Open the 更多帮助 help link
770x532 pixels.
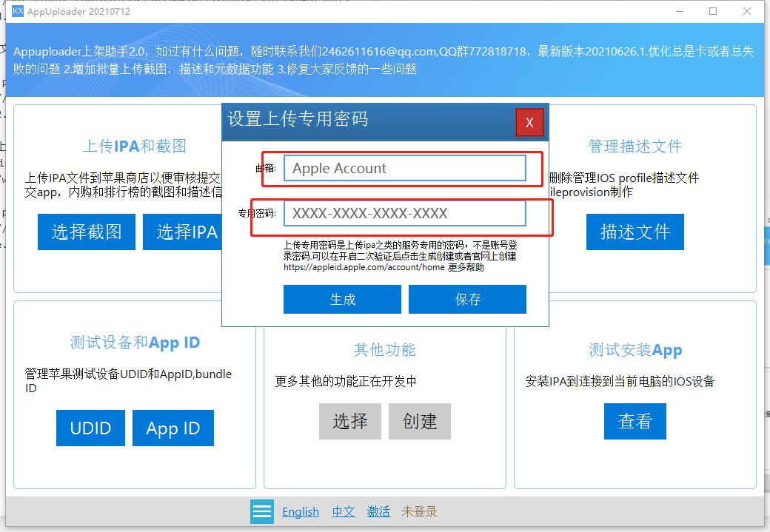(x=466, y=267)
